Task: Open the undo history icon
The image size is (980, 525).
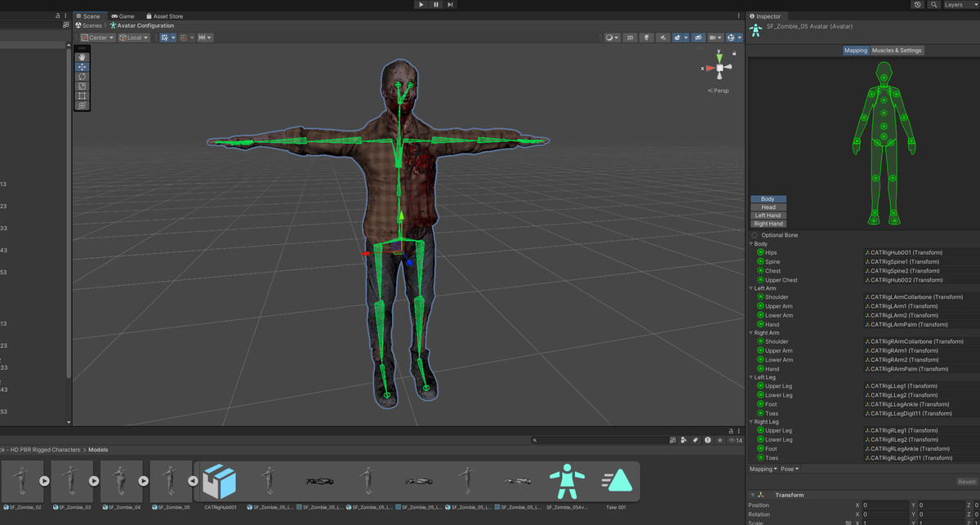Action: coord(918,5)
